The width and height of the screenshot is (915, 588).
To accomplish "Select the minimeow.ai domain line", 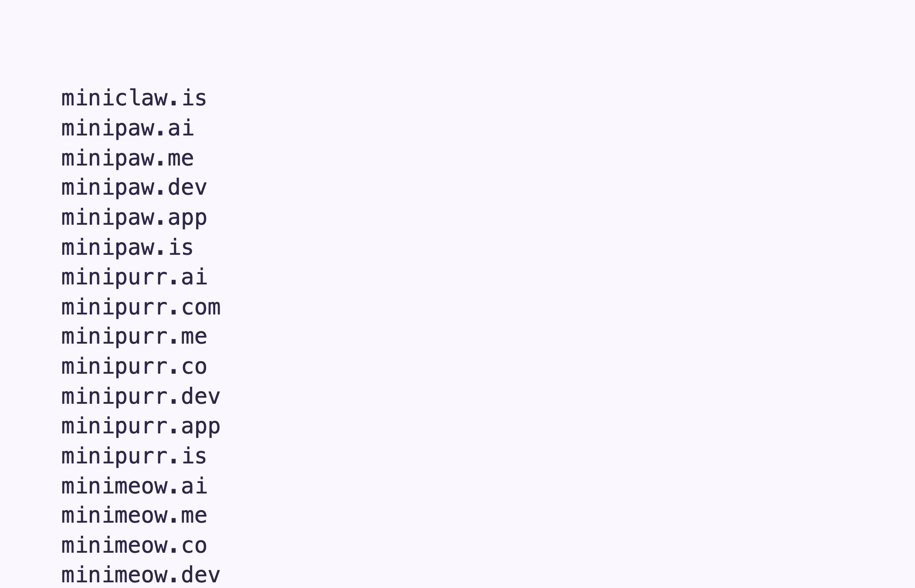I will 134,486.
